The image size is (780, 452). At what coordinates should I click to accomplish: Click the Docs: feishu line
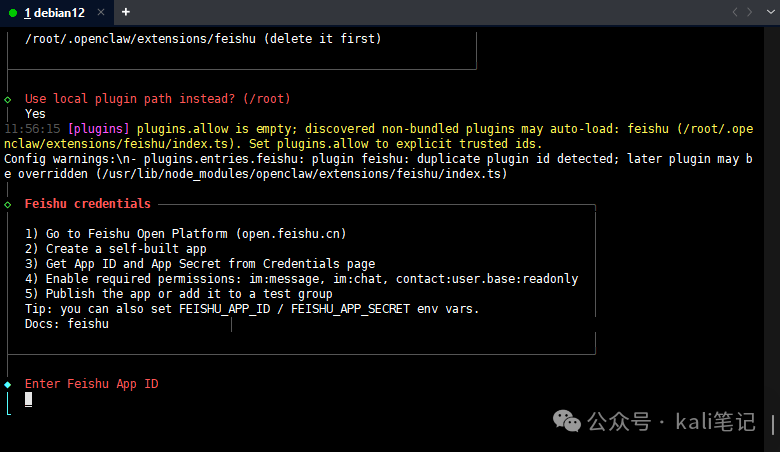[67, 323]
